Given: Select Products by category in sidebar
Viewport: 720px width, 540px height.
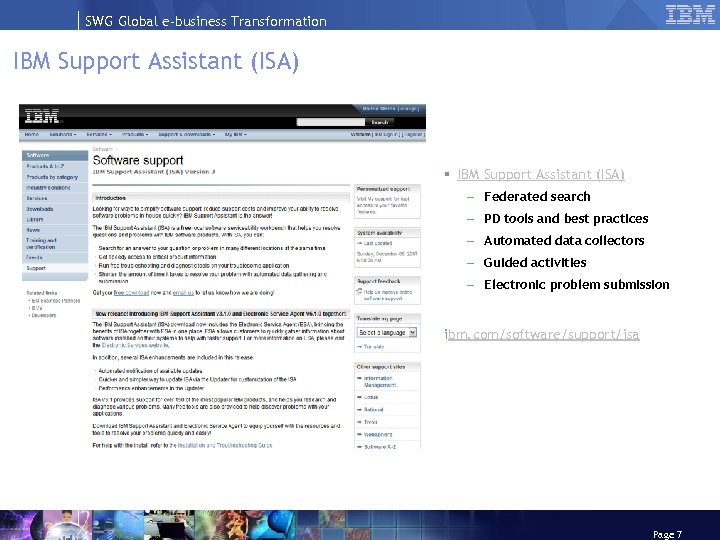Looking at the screenshot, I should click(x=55, y=177).
